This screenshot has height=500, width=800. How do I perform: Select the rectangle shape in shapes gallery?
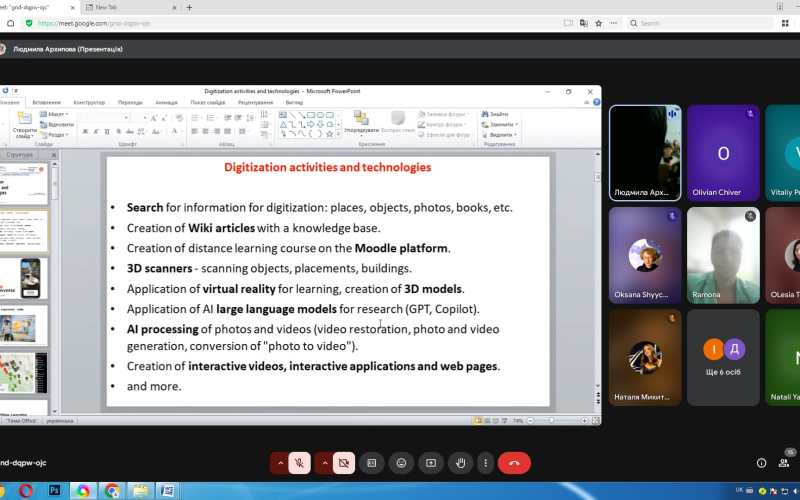[311, 115]
